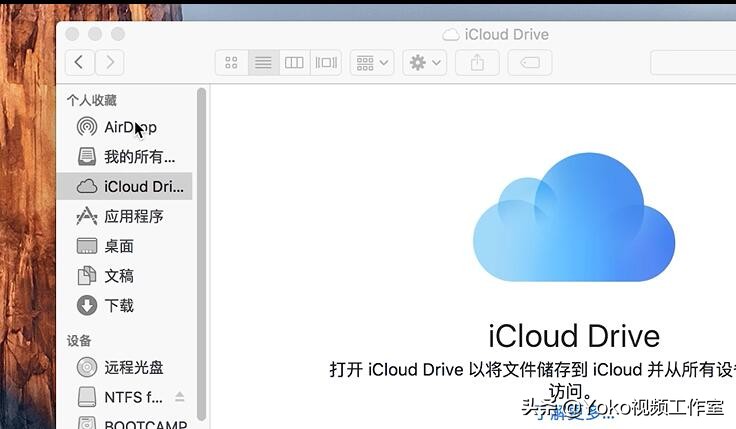This screenshot has width=736, height=429.
Task: Click the Share toolbar button
Action: [x=477, y=62]
